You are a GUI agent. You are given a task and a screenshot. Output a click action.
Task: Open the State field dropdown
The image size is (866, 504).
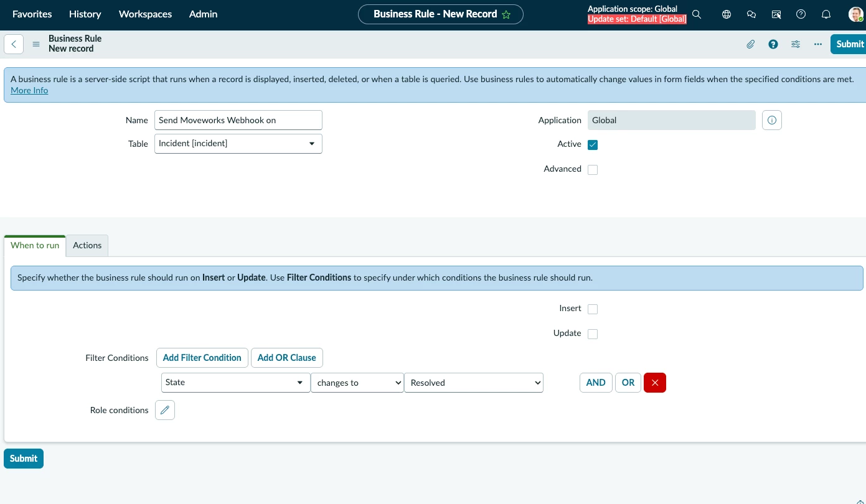pyautogui.click(x=236, y=383)
